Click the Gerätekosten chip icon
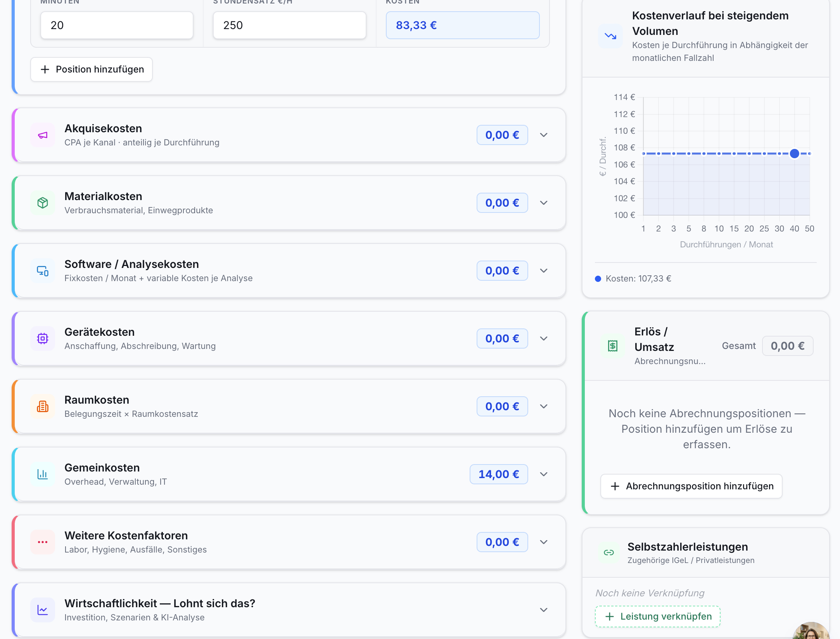Image resolution: width=840 pixels, height=639 pixels. click(43, 338)
